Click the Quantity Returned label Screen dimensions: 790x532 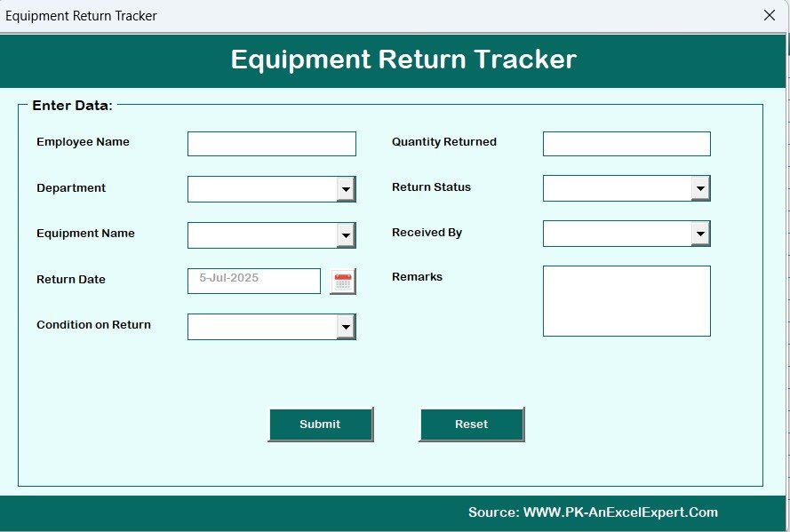point(444,142)
